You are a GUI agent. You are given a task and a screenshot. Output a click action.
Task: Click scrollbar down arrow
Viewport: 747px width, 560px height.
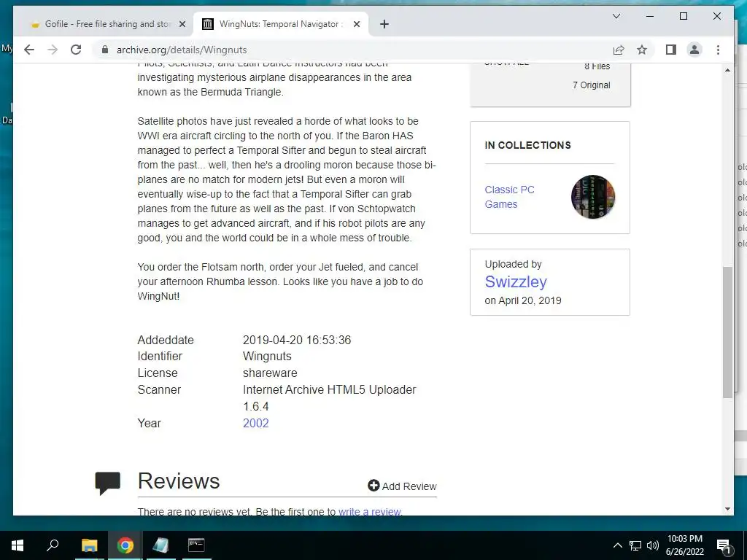(x=727, y=509)
